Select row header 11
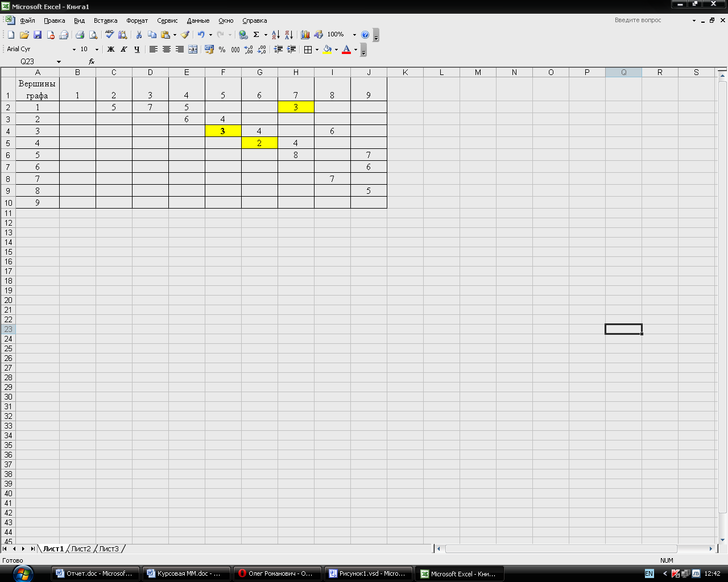This screenshot has height=582, width=728. click(x=8, y=213)
